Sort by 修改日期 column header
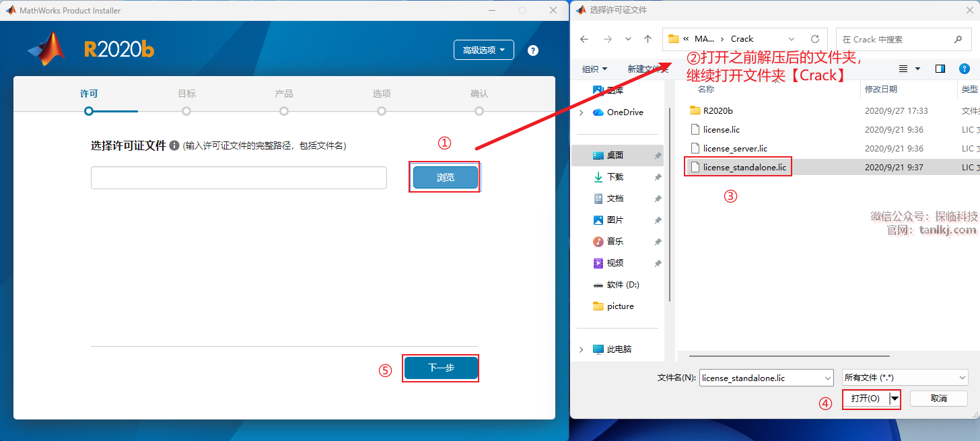The image size is (980, 441). [880, 89]
